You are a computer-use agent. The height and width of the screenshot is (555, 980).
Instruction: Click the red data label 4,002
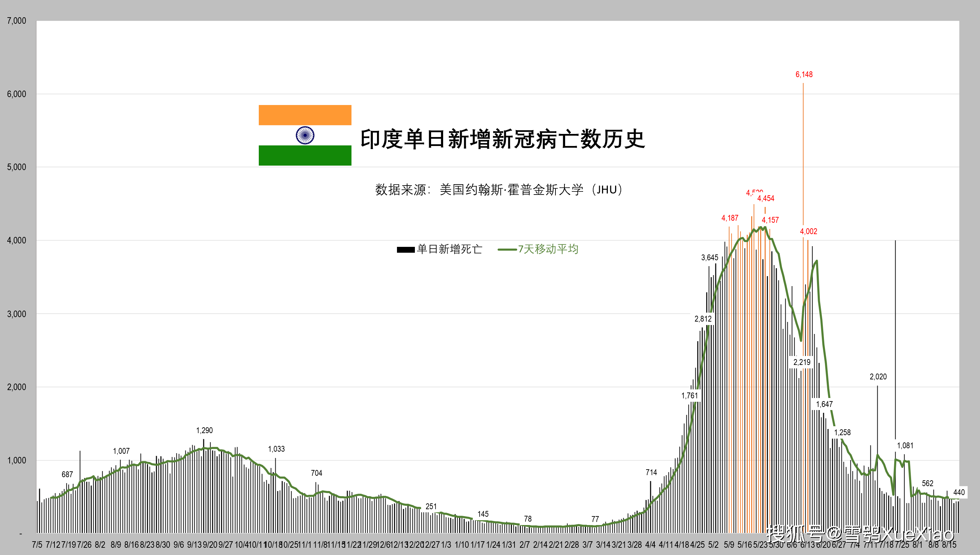pyautogui.click(x=808, y=231)
